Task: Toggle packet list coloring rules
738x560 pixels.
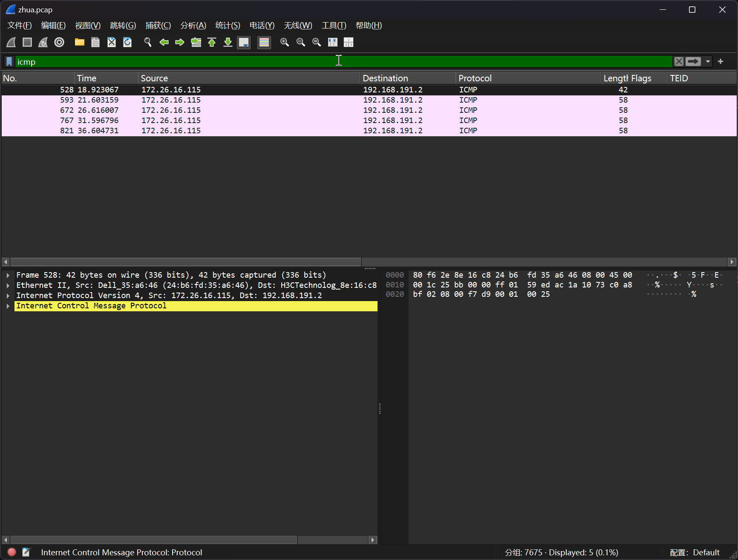Action: (x=264, y=42)
